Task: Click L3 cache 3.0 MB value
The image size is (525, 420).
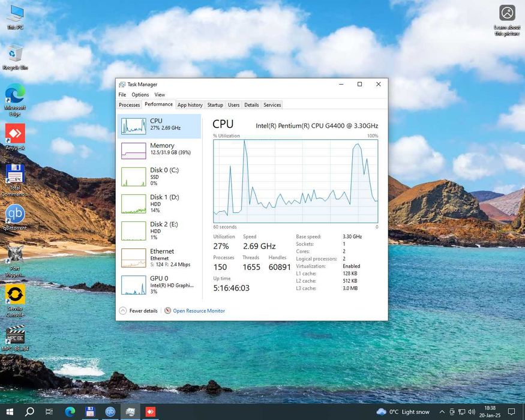Action: [350, 288]
